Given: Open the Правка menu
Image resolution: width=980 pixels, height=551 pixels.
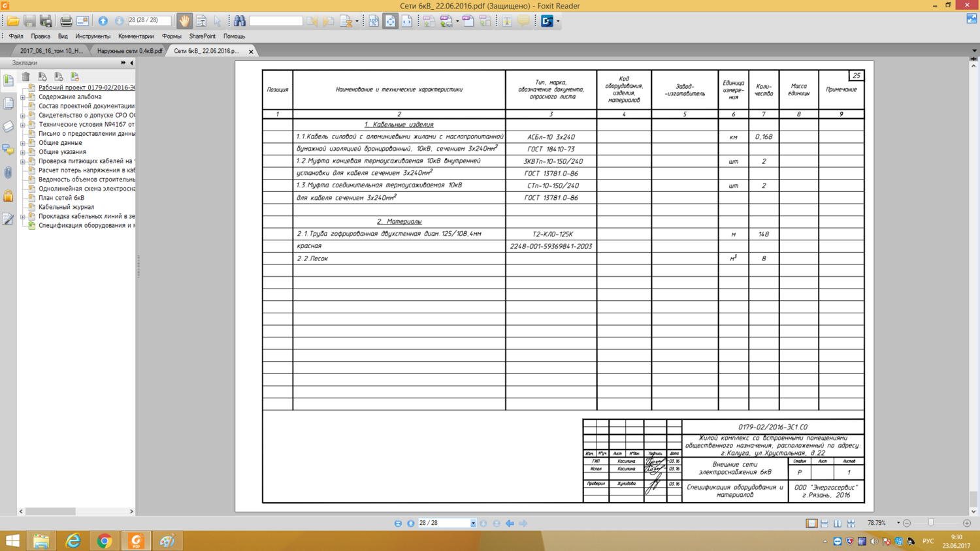Looking at the screenshot, I should (x=41, y=37).
